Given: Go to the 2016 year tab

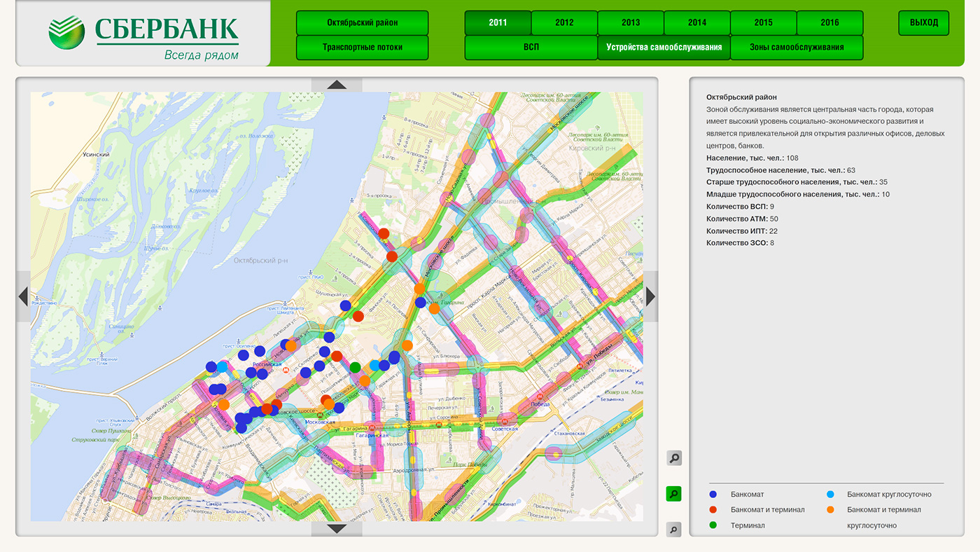Looking at the screenshot, I should tap(830, 22).
